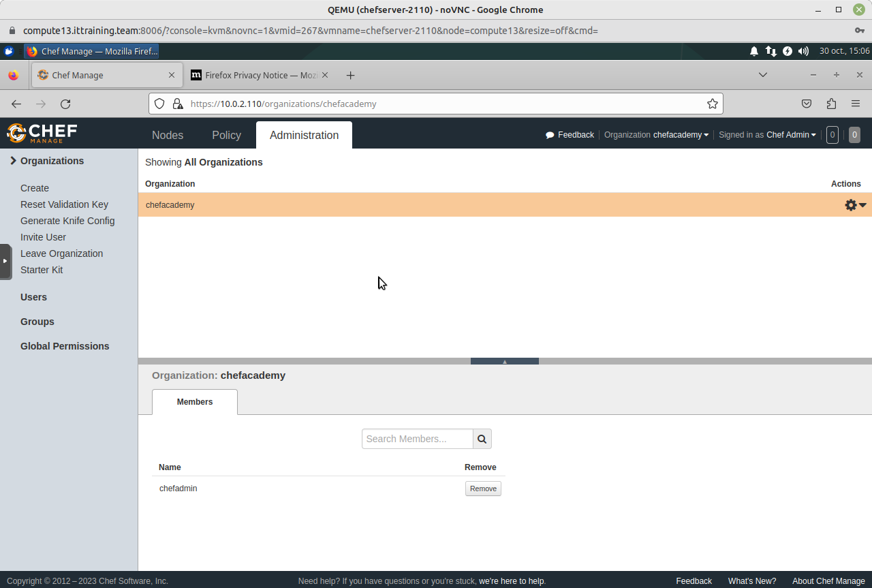Switch to the Members tab
This screenshot has height=588, width=872.
click(x=195, y=402)
